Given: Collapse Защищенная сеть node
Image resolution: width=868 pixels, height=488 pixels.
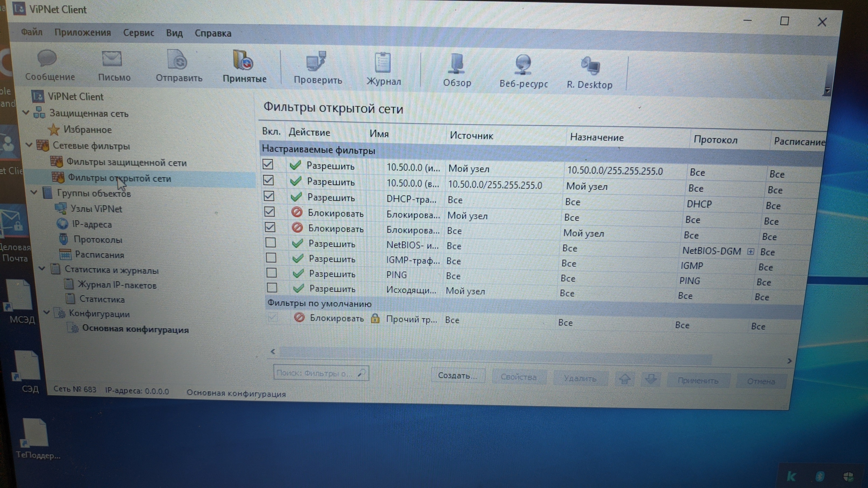Looking at the screenshot, I should [x=26, y=112].
